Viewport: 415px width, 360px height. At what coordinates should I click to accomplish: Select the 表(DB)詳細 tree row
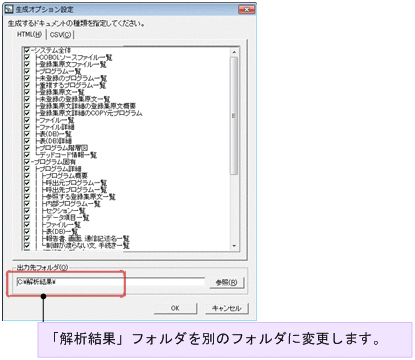(x=55, y=141)
